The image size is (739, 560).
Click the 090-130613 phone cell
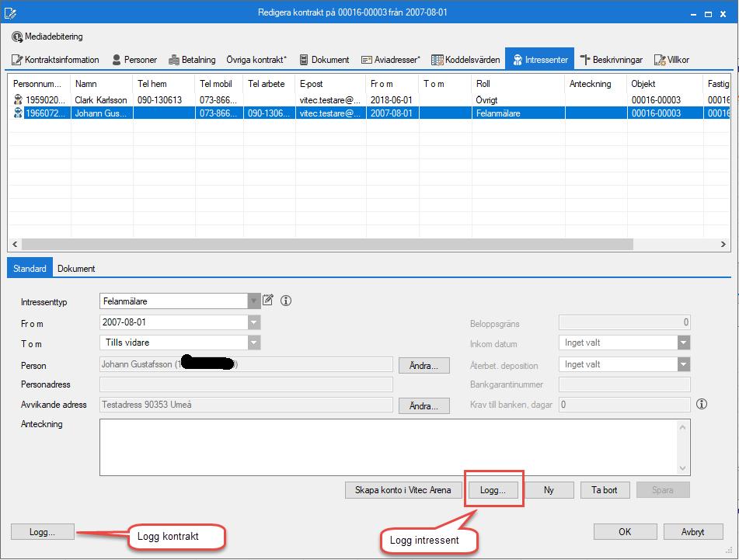(164, 100)
